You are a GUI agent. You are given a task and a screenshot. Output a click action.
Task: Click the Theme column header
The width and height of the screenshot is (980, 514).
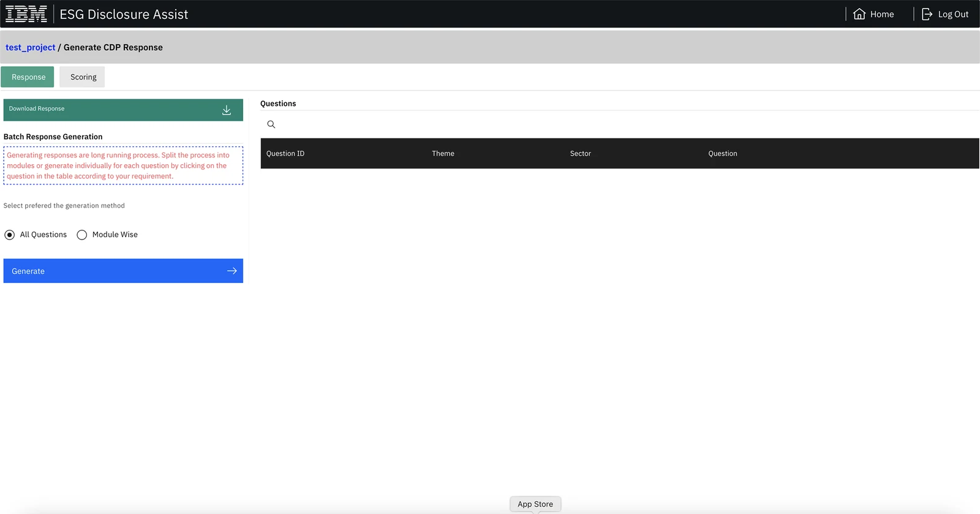[x=443, y=153]
